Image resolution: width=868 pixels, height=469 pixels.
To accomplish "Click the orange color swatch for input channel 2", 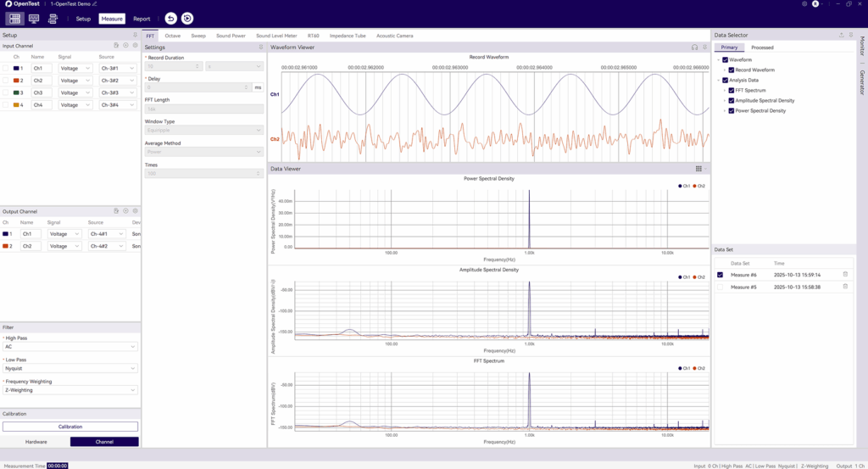I will [16, 80].
